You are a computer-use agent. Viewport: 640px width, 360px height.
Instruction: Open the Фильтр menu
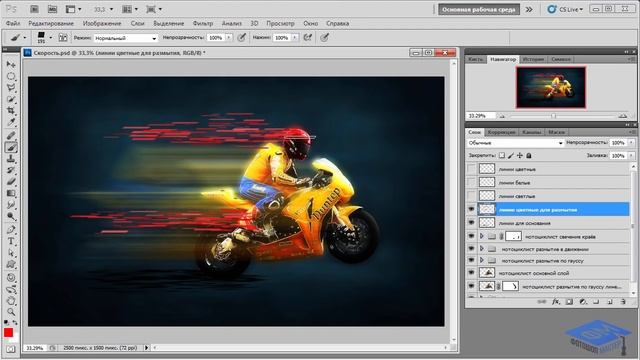[x=203, y=23]
